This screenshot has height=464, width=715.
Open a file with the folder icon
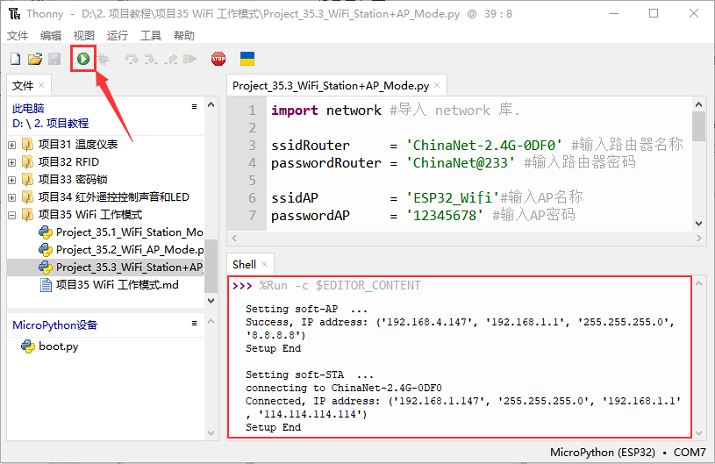pos(35,59)
